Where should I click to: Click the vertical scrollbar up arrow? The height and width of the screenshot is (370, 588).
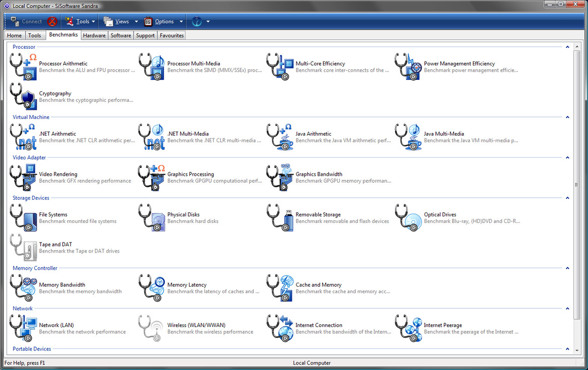click(577, 46)
